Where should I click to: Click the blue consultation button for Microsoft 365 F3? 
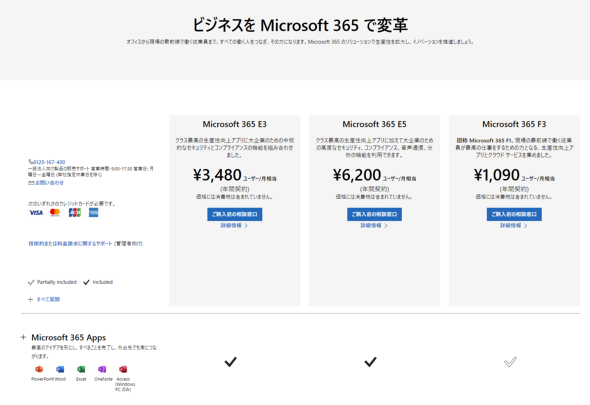point(514,214)
